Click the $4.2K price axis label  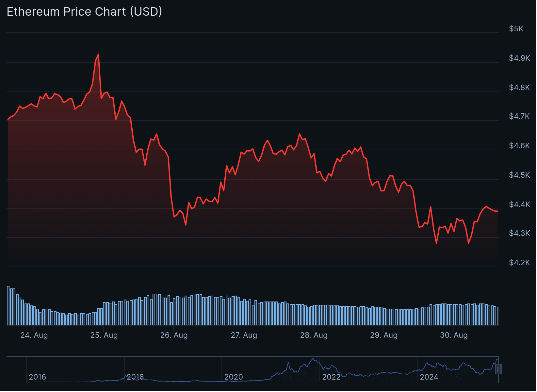(519, 263)
